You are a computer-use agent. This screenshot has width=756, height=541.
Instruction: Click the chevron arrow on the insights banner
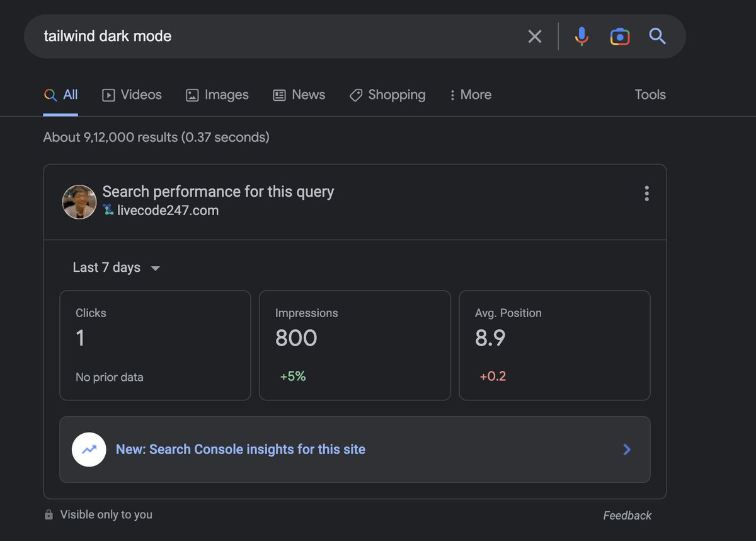[627, 450]
